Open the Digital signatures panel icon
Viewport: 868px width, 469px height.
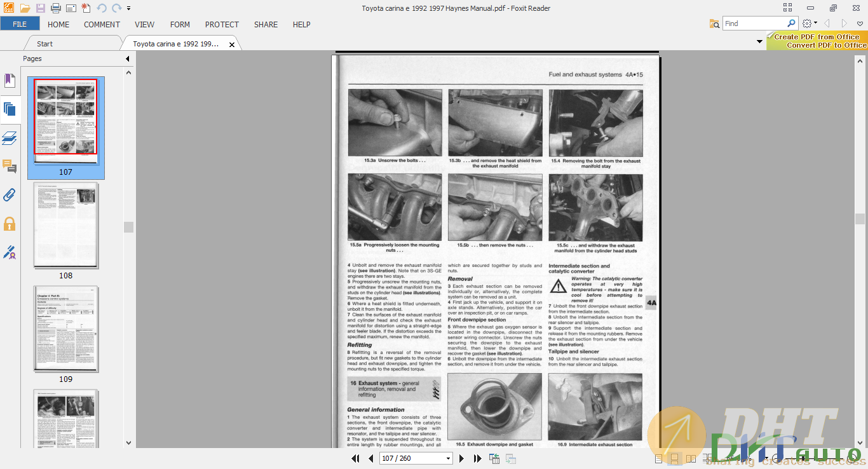[10, 252]
